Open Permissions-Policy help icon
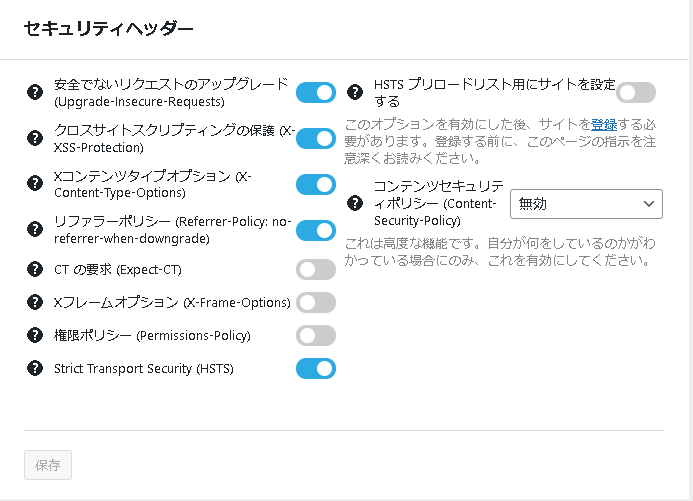This screenshot has height=501, width=693. pyautogui.click(x=35, y=335)
